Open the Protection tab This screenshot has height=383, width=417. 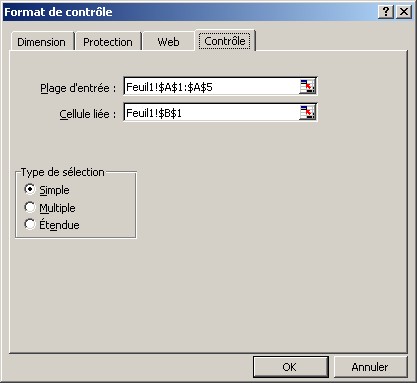108,42
